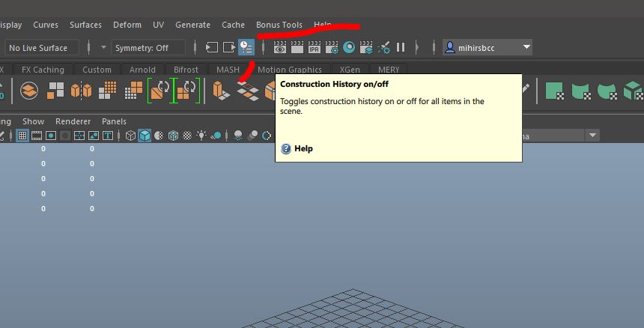Select the Extrude shelf tool icon

(x=221, y=91)
